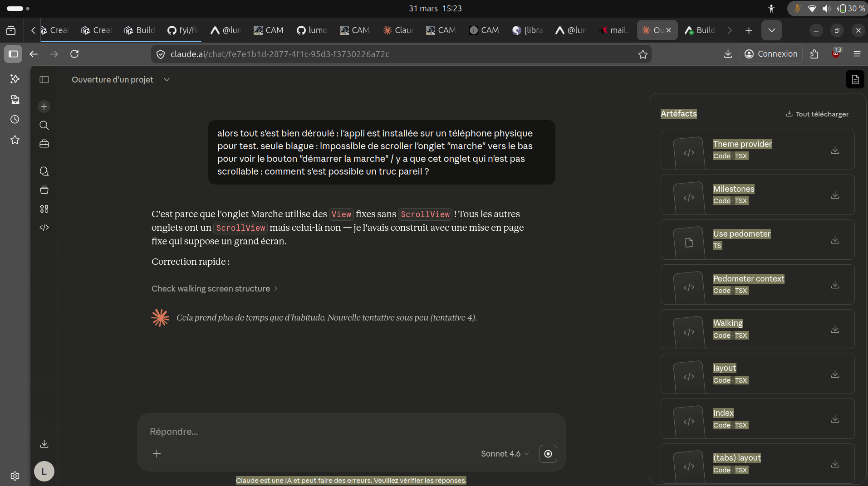This screenshot has height=486, width=868.
Task: Open the add attachment plus button
Action: click(157, 454)
